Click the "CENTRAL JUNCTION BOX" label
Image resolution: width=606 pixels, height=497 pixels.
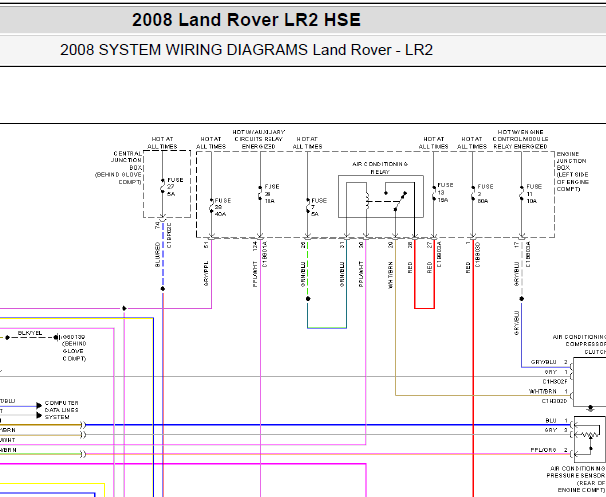pyautogui.click(x=127, y=161)
